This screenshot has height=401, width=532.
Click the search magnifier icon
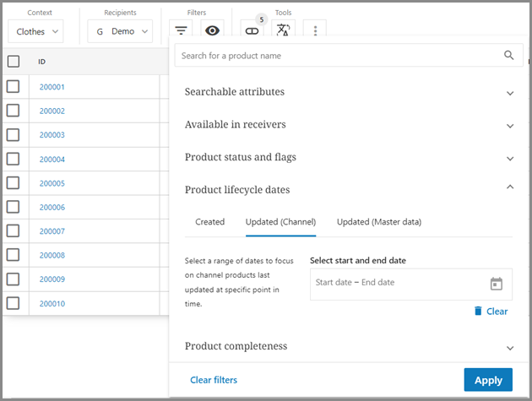(508, 56)
